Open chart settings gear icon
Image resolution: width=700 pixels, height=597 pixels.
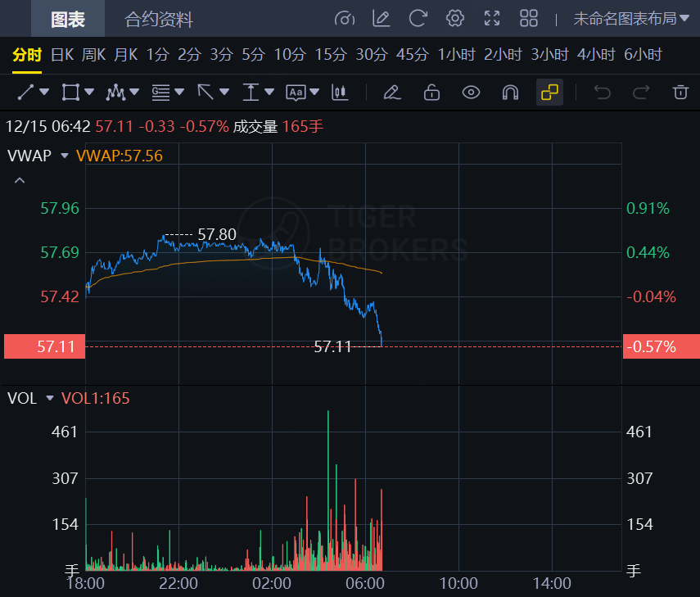click(x=455, y=19)
